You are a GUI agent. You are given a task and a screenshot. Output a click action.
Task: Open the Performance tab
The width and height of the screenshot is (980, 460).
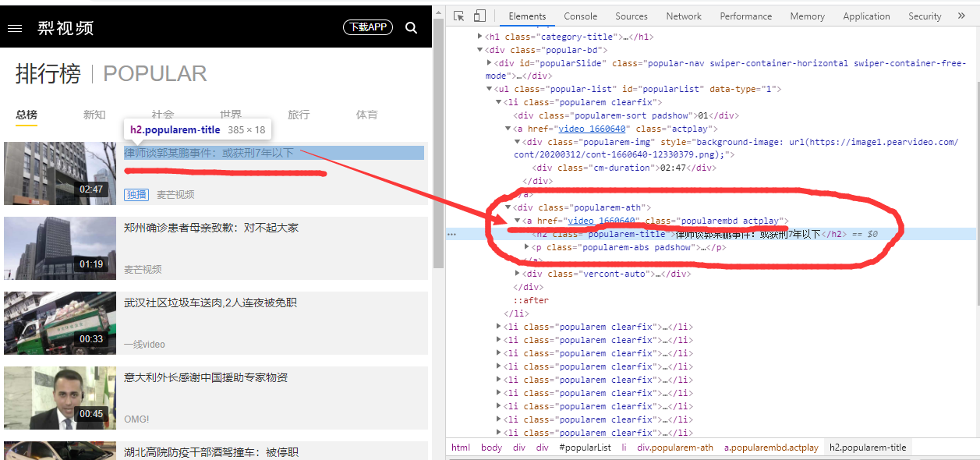pyautogui.click(x=746, y=16)
